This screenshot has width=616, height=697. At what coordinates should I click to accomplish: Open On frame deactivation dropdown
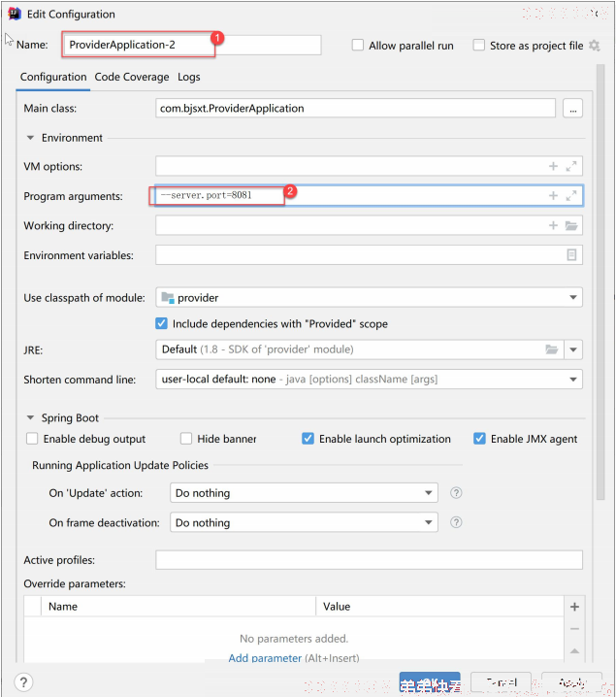click(304, 522)
